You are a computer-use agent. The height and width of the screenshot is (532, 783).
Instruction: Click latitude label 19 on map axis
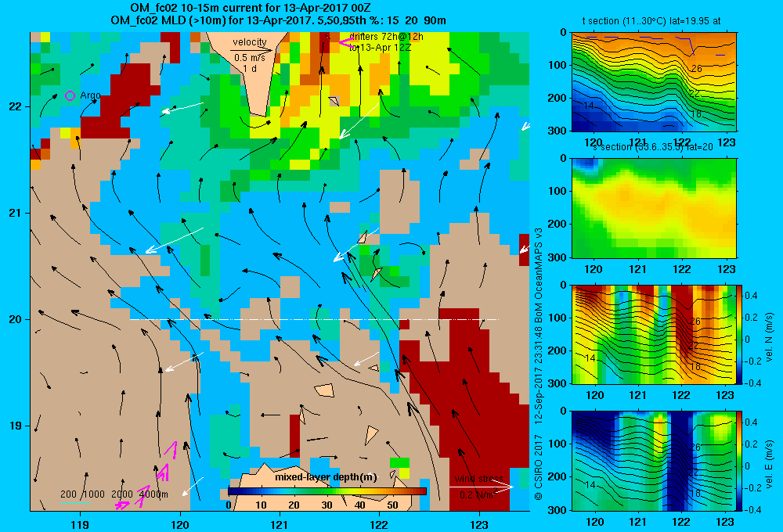point(15,426)
